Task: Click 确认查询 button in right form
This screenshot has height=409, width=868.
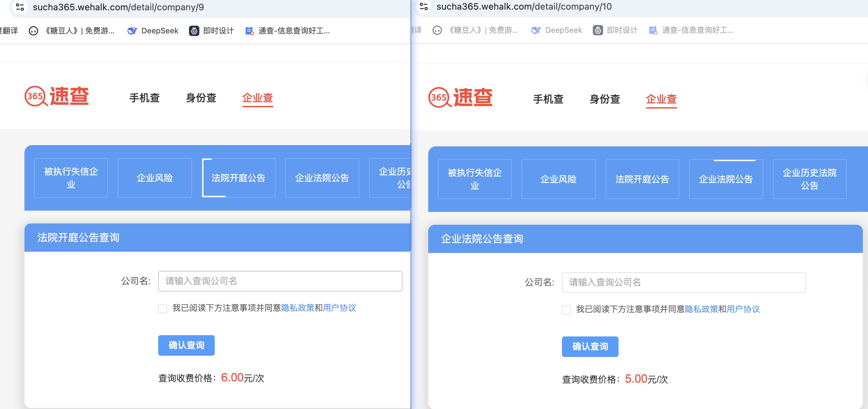Action: tap(590, 346)
